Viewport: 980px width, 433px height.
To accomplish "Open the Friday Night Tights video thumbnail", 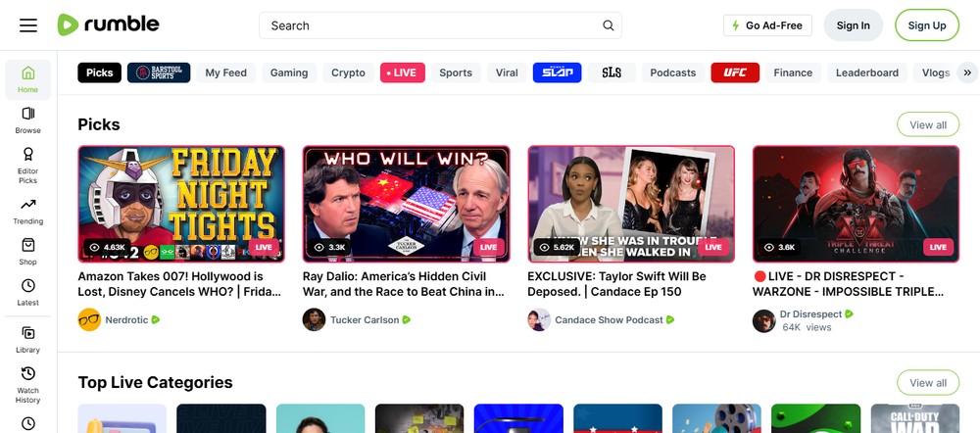I will point(181,204).
